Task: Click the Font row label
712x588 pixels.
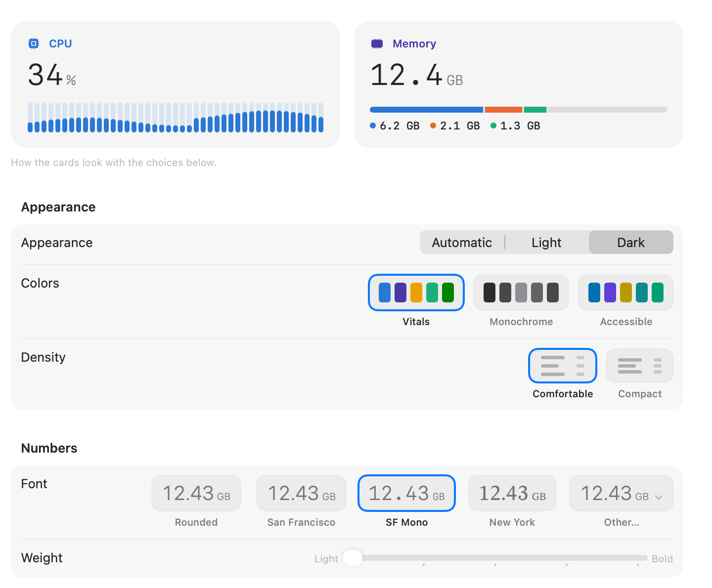Action: click(x=34, y=484)
